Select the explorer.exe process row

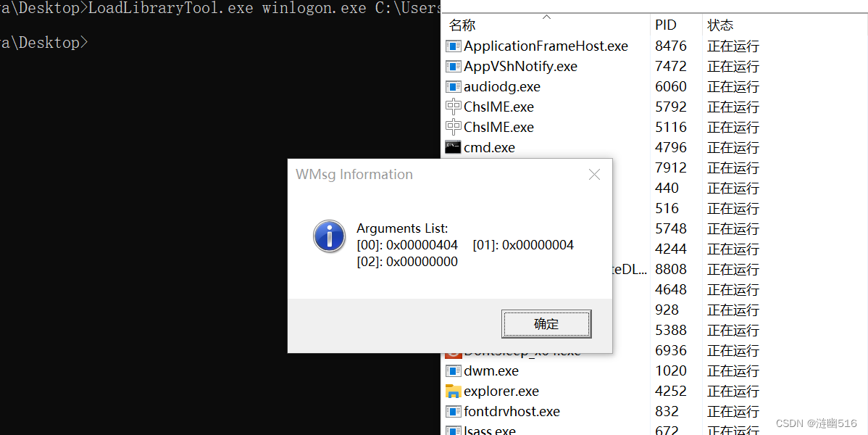655,391
